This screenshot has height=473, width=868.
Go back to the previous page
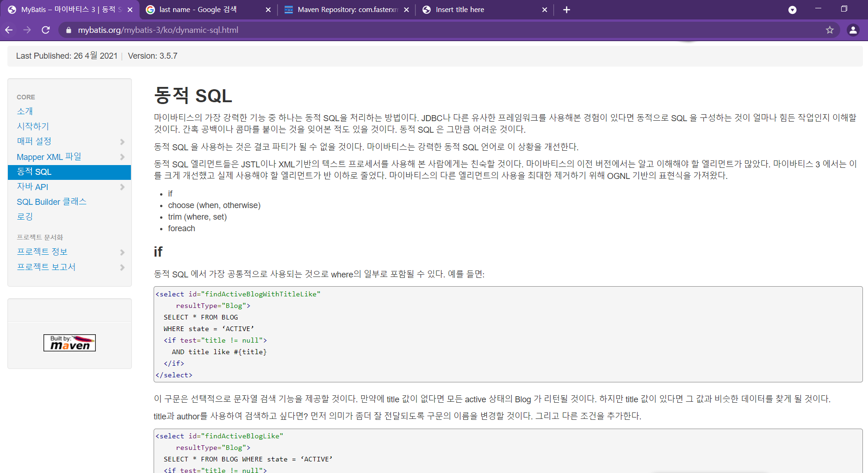tap(9, 30)
